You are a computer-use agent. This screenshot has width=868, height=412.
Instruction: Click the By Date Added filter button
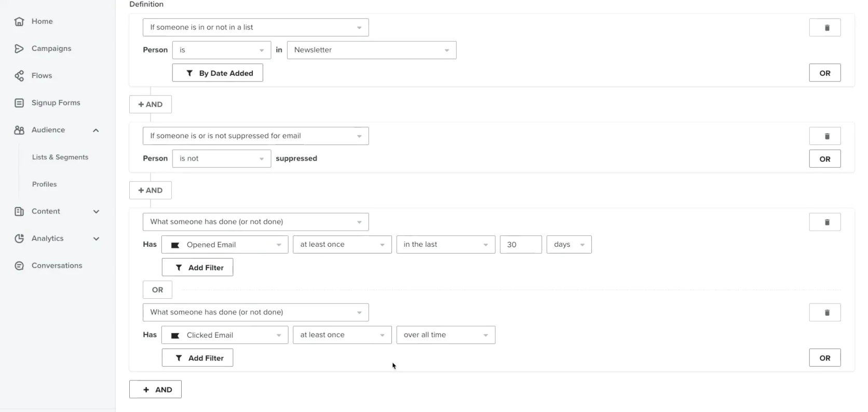218,73
